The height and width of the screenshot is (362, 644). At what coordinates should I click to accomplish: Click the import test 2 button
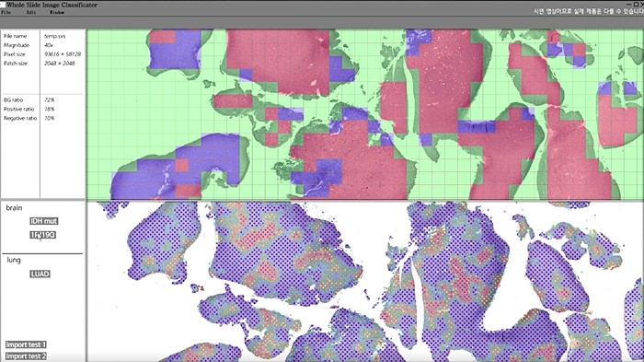pos(26,356)
